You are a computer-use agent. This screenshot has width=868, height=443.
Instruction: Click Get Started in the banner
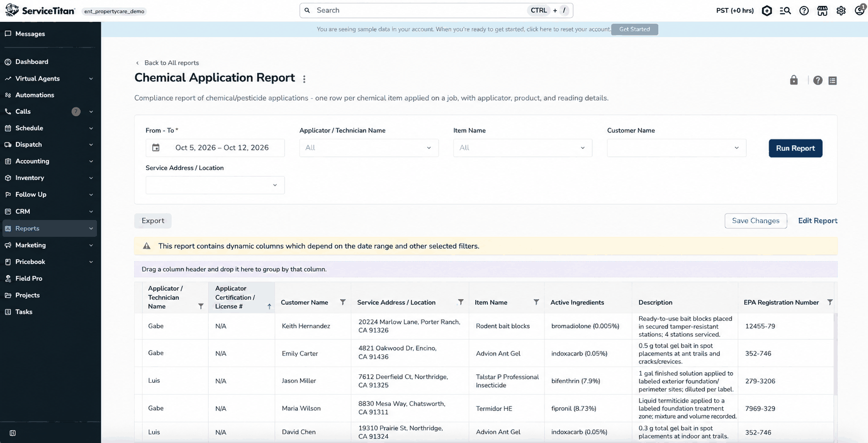pyautogui.click(x=635, y=29)
